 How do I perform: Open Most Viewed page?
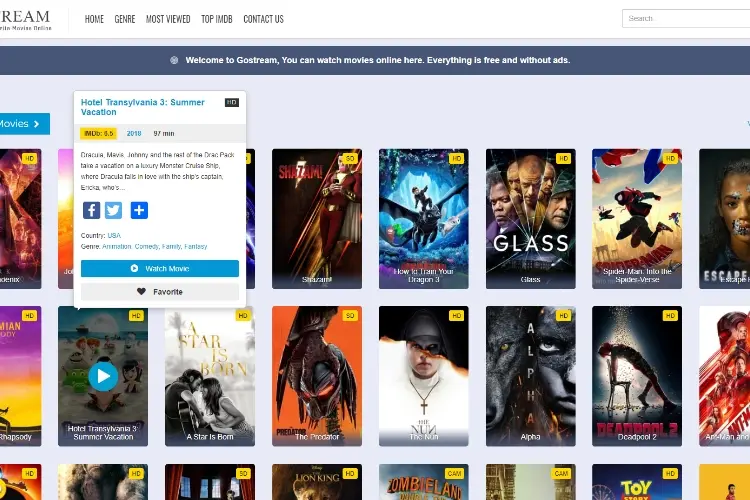click(168, 19)
